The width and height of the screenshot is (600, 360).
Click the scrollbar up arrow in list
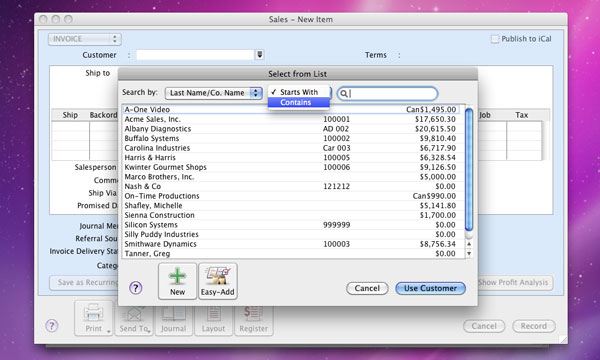469,244
